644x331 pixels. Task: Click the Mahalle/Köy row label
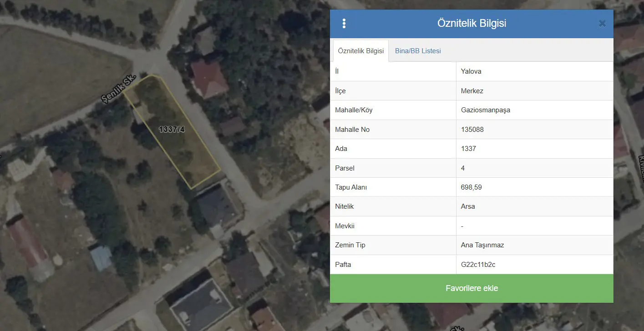(354, 110)
